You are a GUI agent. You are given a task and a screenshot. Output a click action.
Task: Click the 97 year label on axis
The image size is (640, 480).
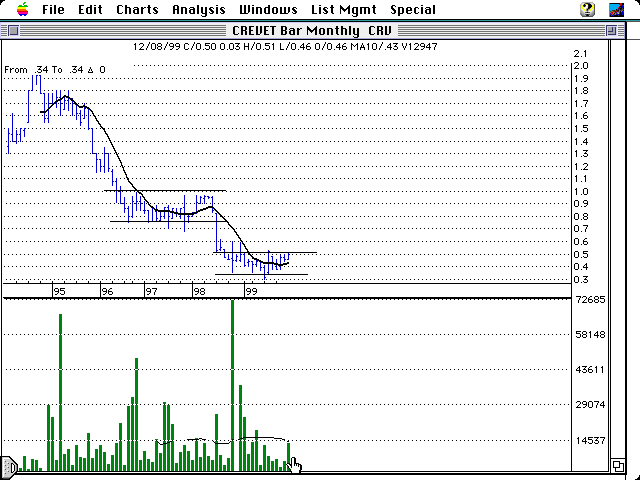tap(151, 291)
